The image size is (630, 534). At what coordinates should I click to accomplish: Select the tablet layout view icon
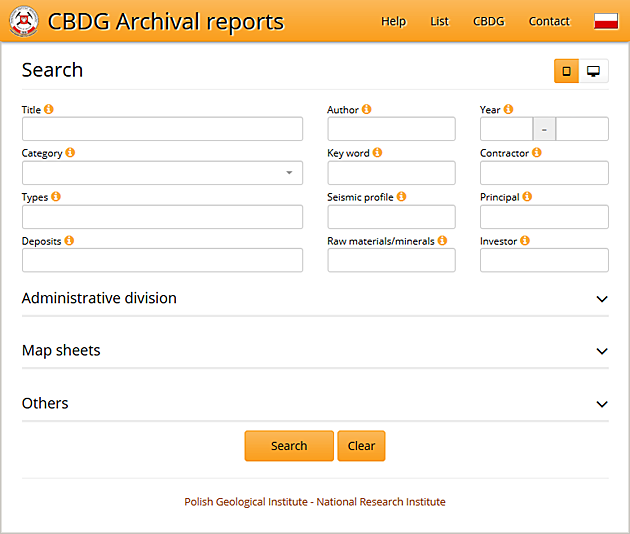point(567,71)
